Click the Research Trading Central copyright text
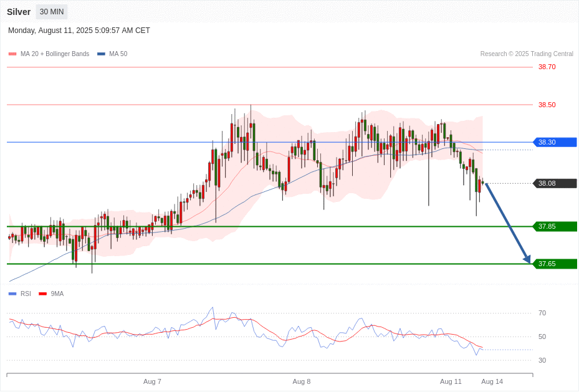The height and width of the screenshot is (392, 579). [x=527, y=54]
